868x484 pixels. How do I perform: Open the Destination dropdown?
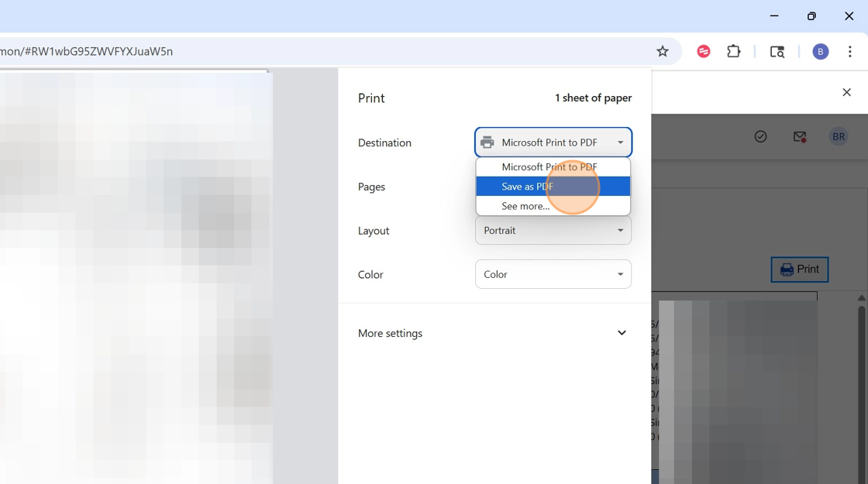(553, 142)
